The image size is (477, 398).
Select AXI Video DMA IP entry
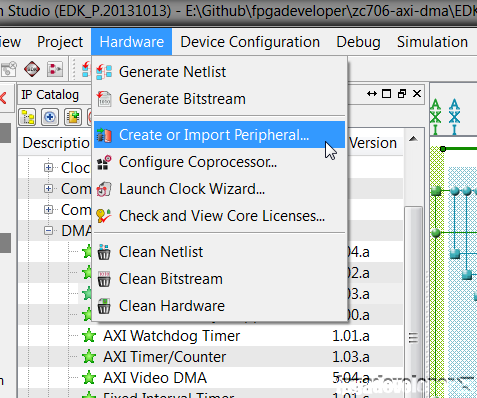click(x=155, y=378)
